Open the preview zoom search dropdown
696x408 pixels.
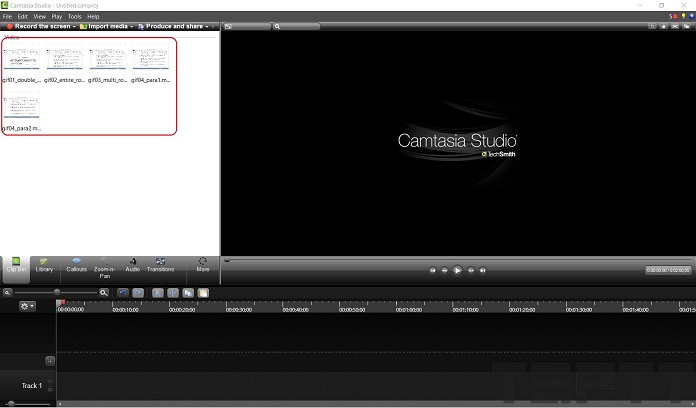(x=296, y=27)
